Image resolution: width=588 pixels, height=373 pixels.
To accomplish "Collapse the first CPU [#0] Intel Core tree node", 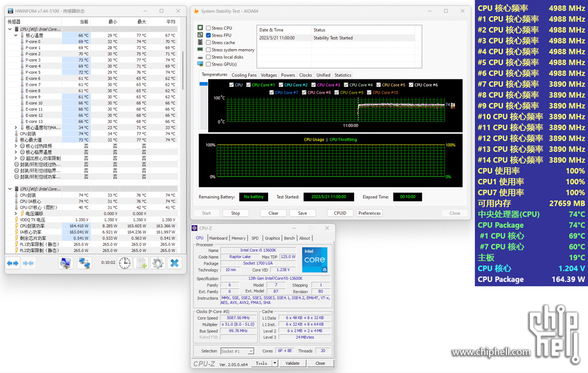I will pos(10,29).
